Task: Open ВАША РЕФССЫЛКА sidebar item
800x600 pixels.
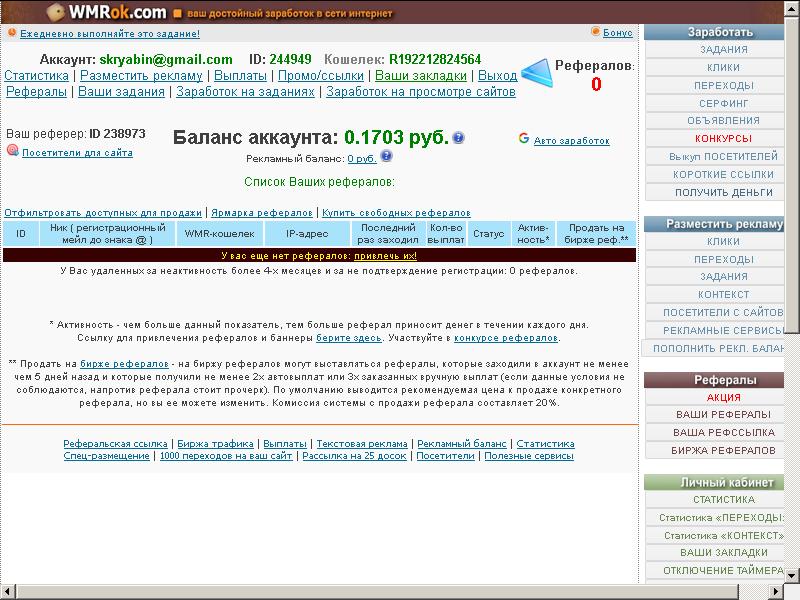Action: [x=715, y=432]
